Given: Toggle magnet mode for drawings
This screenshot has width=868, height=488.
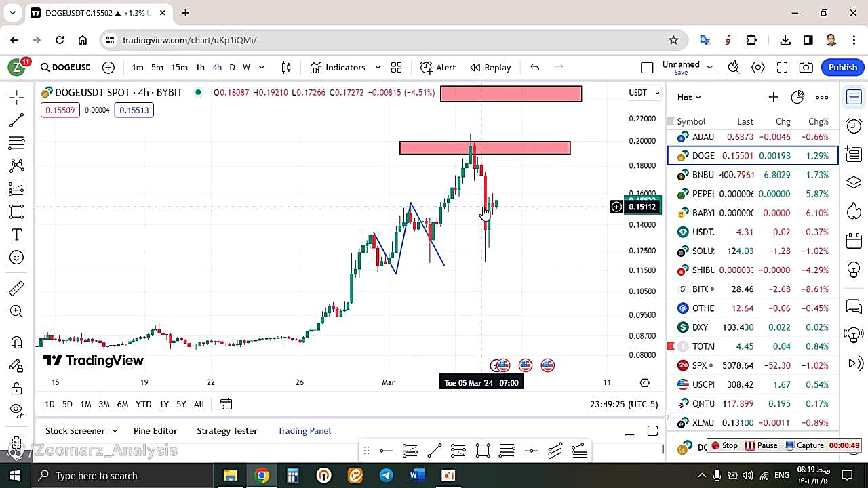Looking at the screenshot, I should pos(17,342).
